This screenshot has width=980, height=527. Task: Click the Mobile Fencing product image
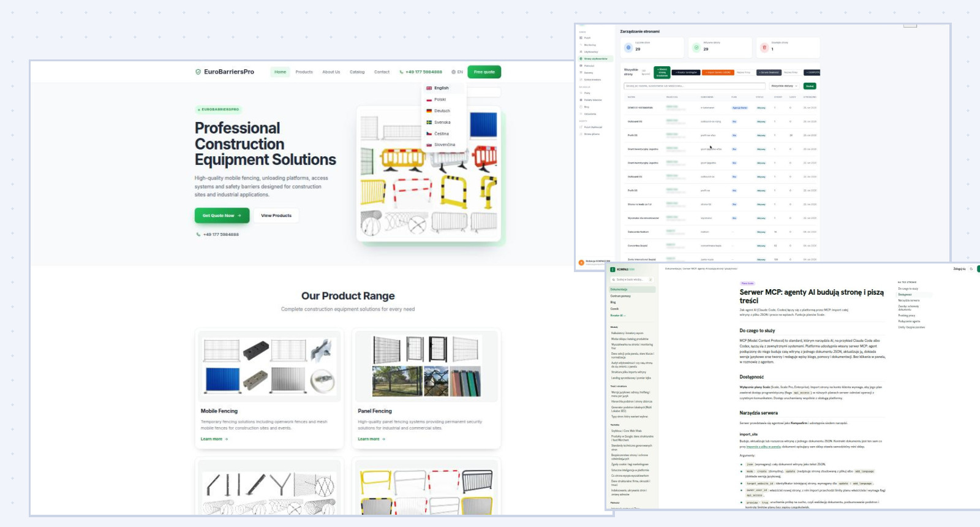(x=269, y=367)
